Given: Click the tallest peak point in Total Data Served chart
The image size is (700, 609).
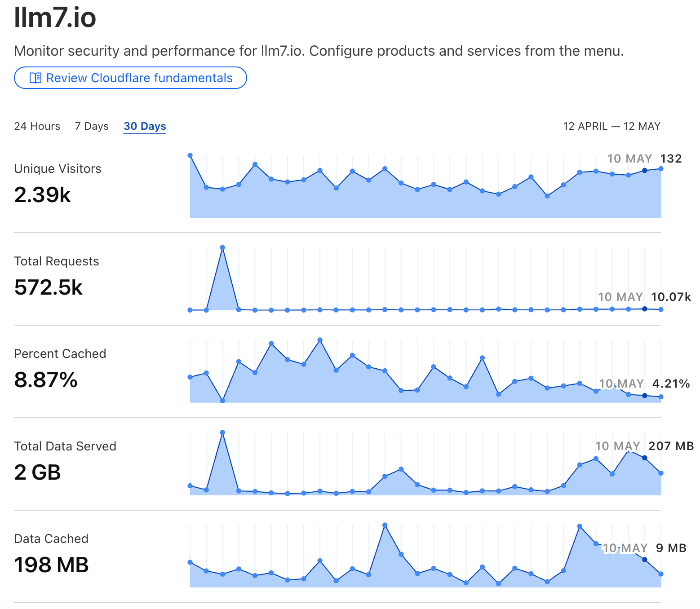Looking at the screenshot, I should pos(222,432).
